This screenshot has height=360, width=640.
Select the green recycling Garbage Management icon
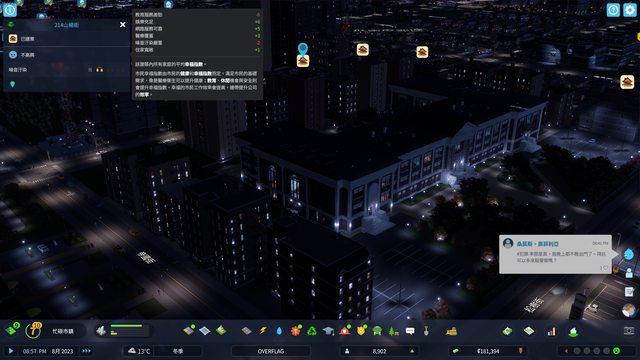(x=312, y=331)
